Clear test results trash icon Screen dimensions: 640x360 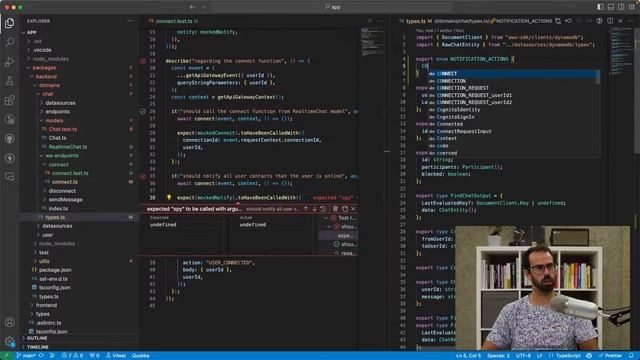point(335,209)
